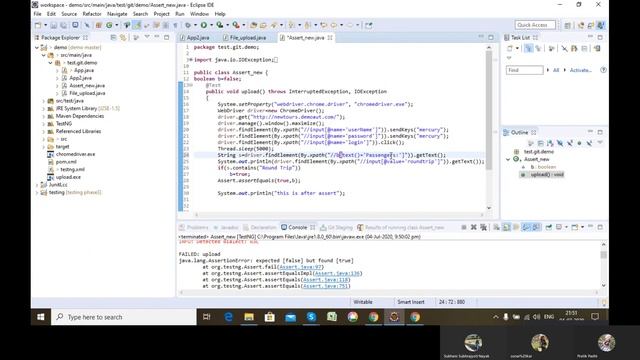Toggle Show console on standard error change
640x360 pixels.
pos(536,227)
